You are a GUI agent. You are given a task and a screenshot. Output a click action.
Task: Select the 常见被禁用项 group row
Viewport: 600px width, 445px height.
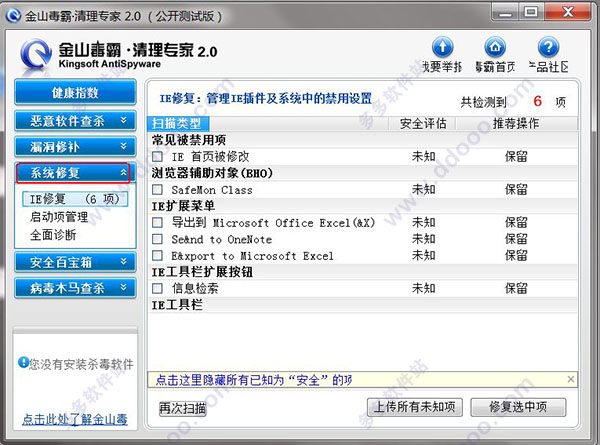[x=362, y=140]
